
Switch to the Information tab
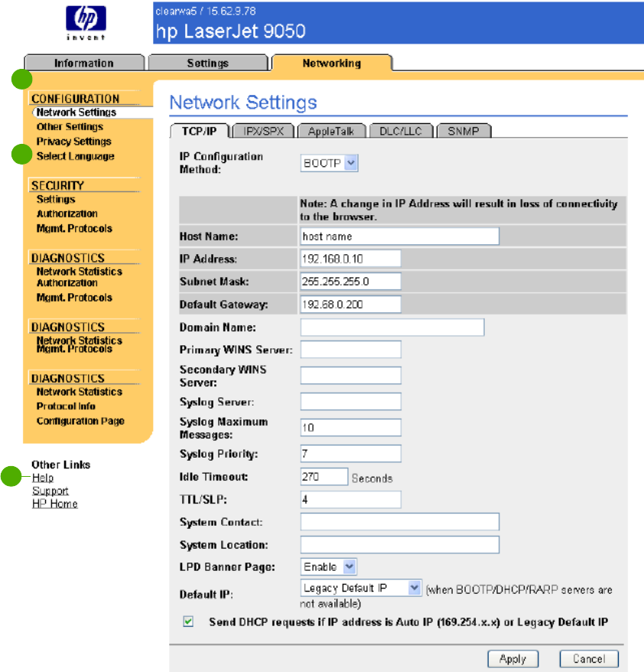coord(84,63)
